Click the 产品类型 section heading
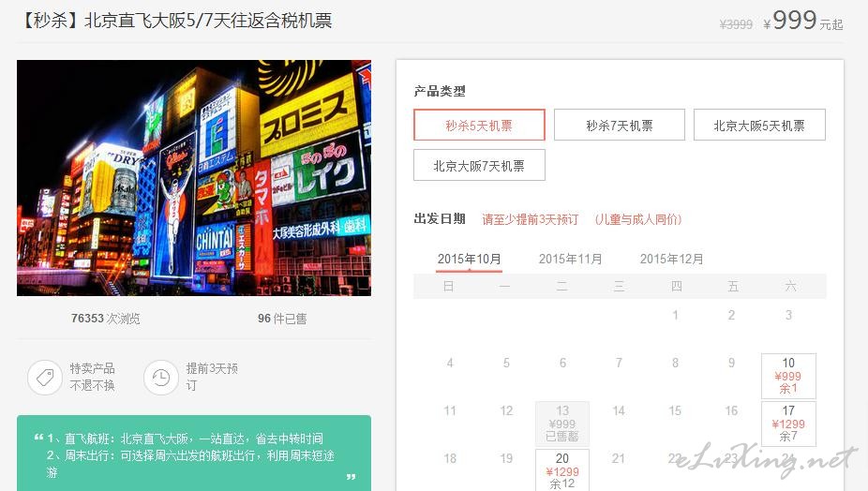Viewport: 868px width, 491px height. 440,91
